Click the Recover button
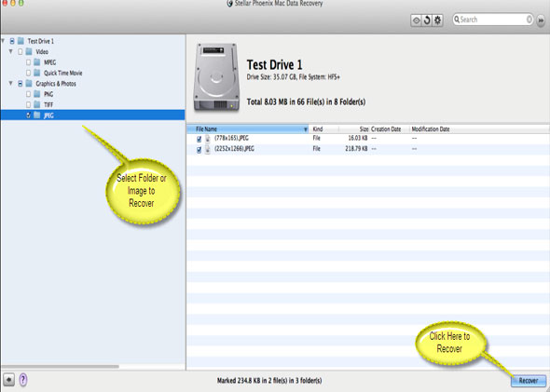Viewport: 550px width, 392px height. tap(529, 381)
